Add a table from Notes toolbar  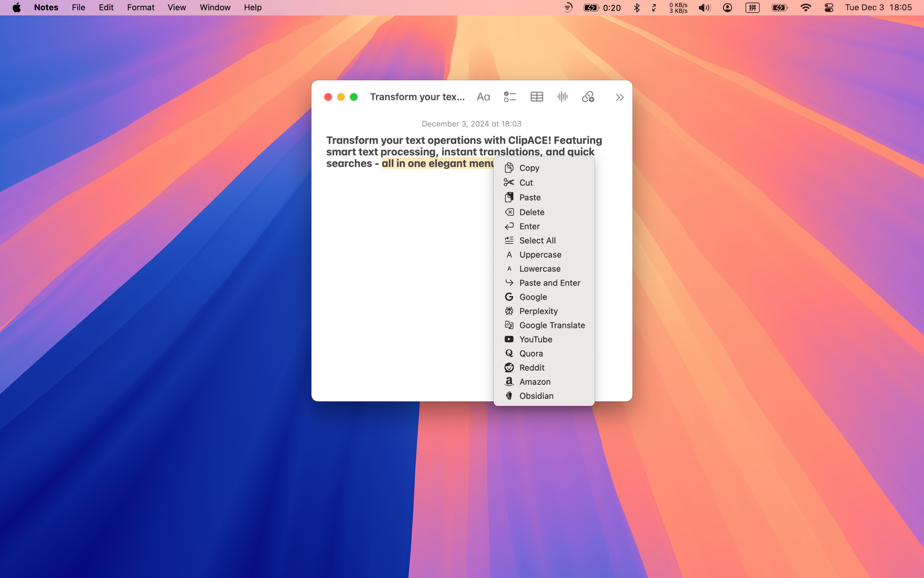click(536, 97)
